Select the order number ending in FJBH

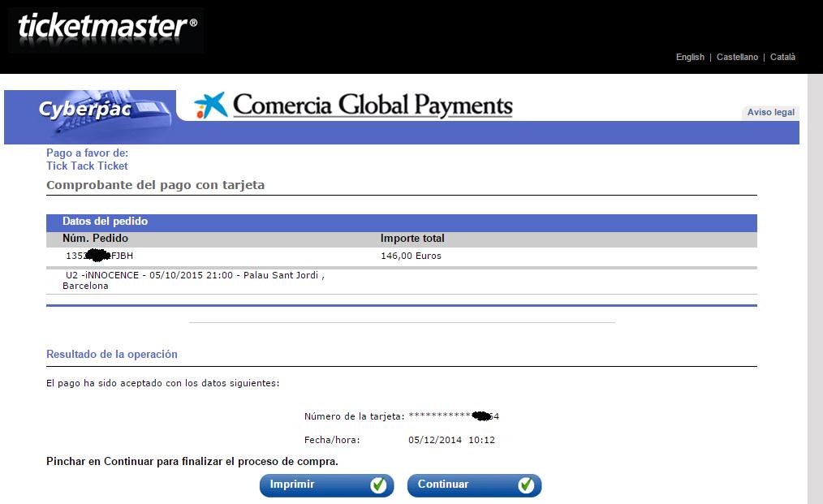pyautogui.click(x=99, y=256)
